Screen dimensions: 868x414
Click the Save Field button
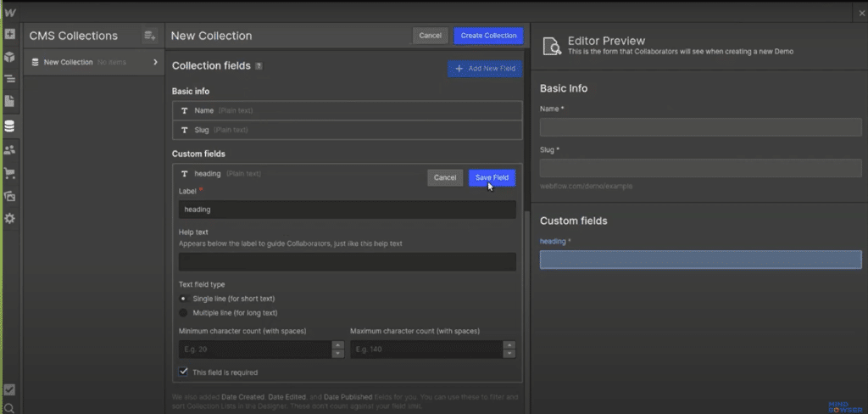tap(492, 177)
